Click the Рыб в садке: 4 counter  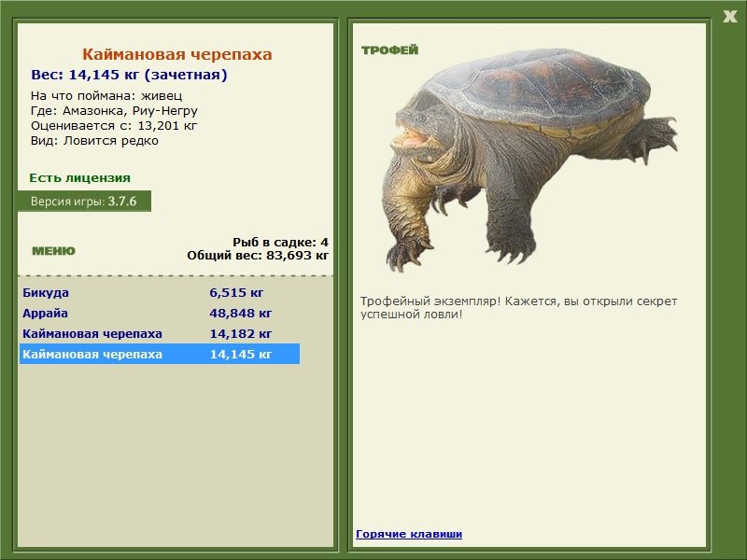[280, 242]
